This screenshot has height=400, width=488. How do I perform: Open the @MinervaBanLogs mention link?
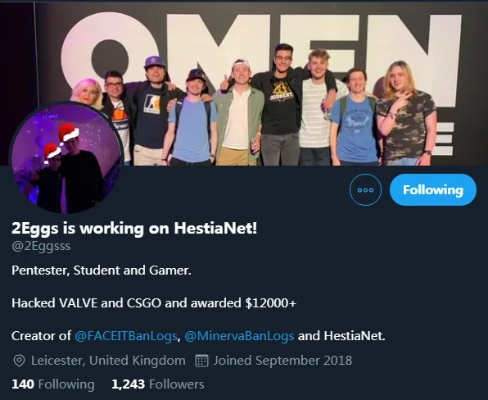[239, 336]
